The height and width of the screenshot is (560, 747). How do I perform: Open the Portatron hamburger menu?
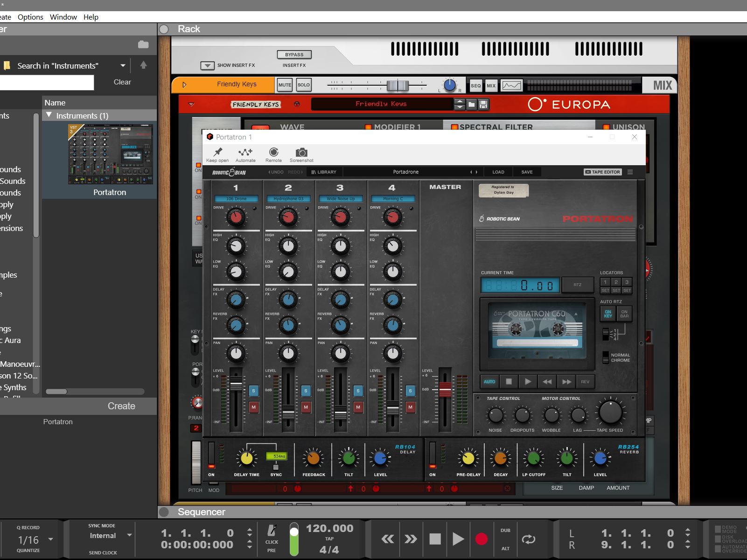630,172
